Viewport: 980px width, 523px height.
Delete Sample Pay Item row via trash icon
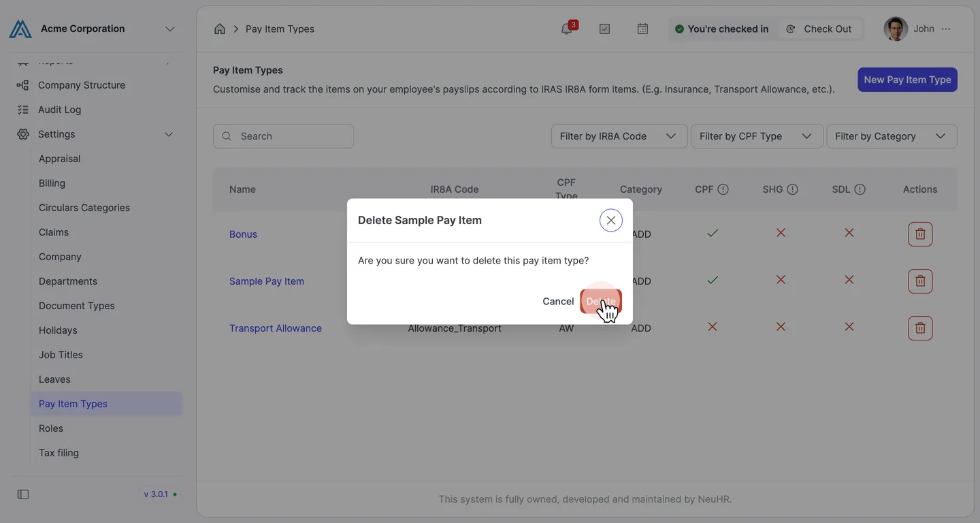pyautogui.click(x=920, y=281)
